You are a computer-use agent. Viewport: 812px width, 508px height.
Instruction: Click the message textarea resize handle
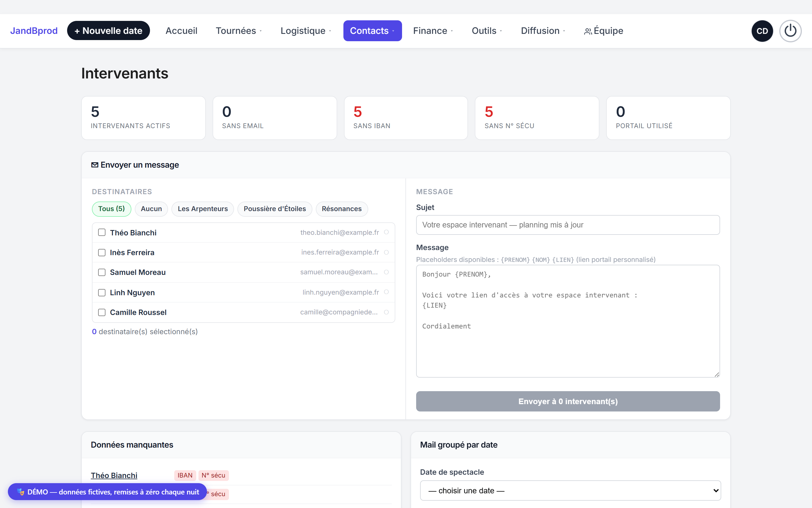pyautogui.click(x=717, y=374)
